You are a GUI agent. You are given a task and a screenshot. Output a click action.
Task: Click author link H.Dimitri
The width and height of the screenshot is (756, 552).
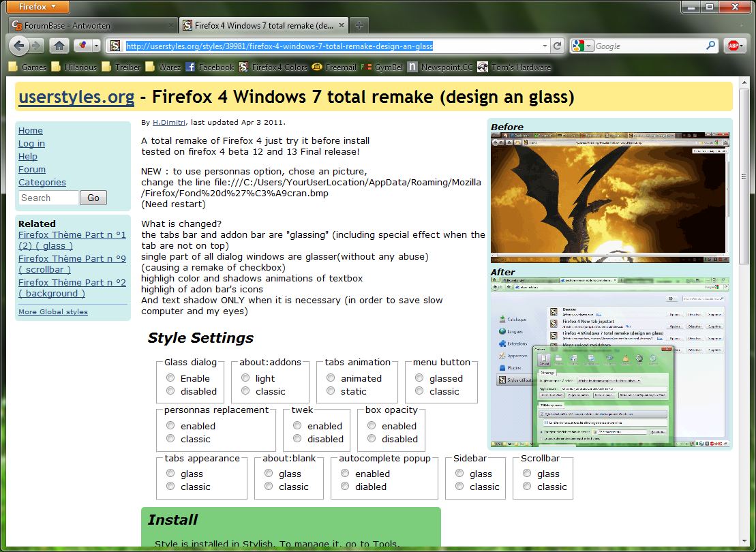tap(169, 123)
